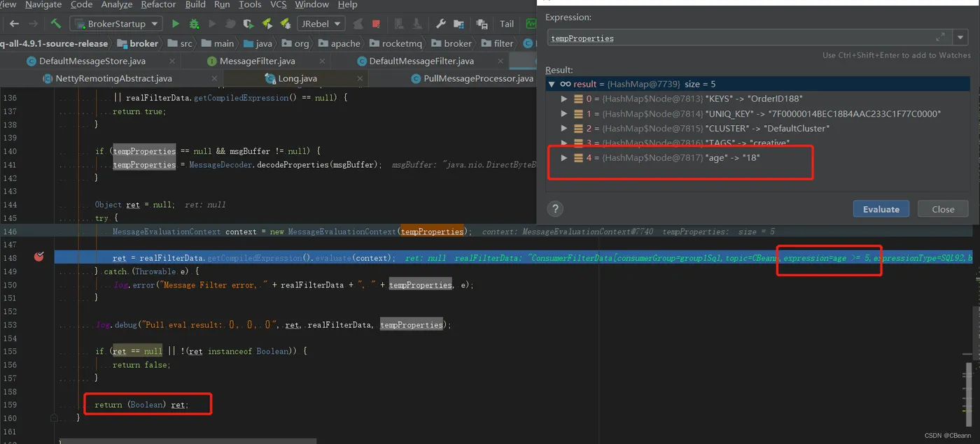This screenshot has height=444, width=980.
Task: Expand the "age" -> "18" node
Action: click(x=564, y=158)
